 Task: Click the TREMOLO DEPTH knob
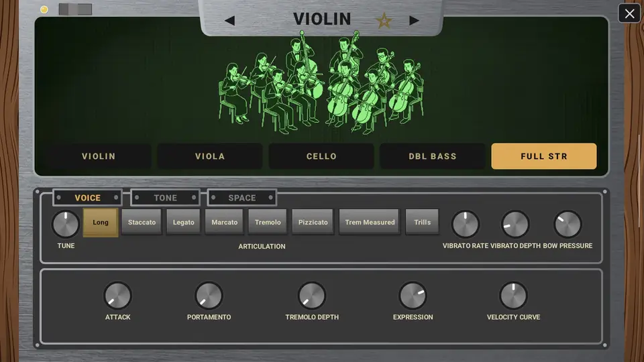tap(312, 296)
